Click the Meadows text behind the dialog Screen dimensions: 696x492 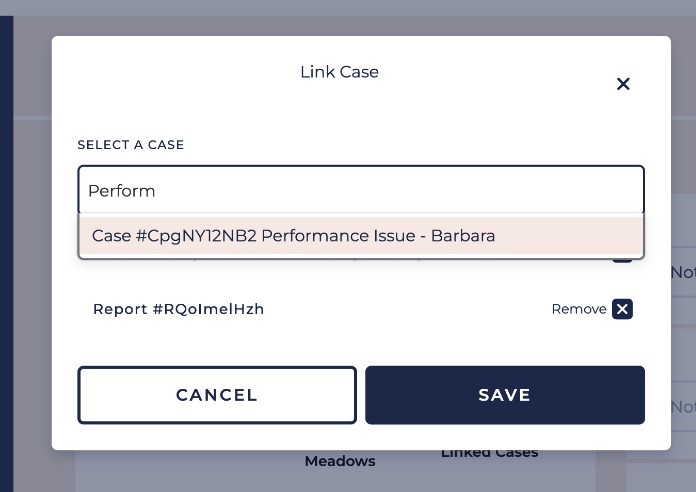click(x=340, y=462)
